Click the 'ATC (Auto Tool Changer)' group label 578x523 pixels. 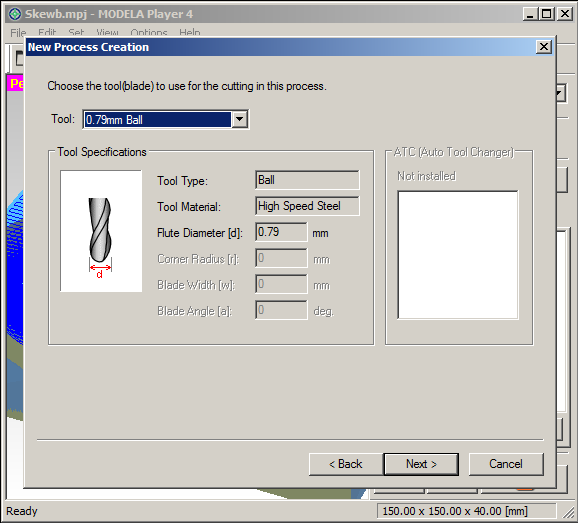pos(454,152)
